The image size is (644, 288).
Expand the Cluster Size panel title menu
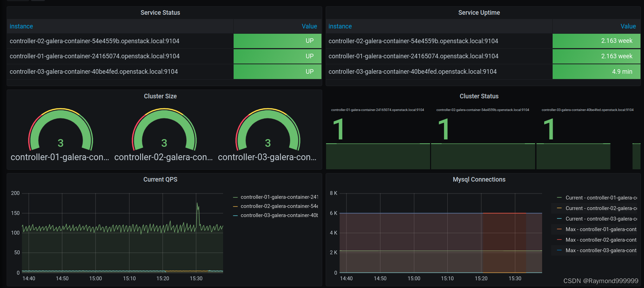160,96
